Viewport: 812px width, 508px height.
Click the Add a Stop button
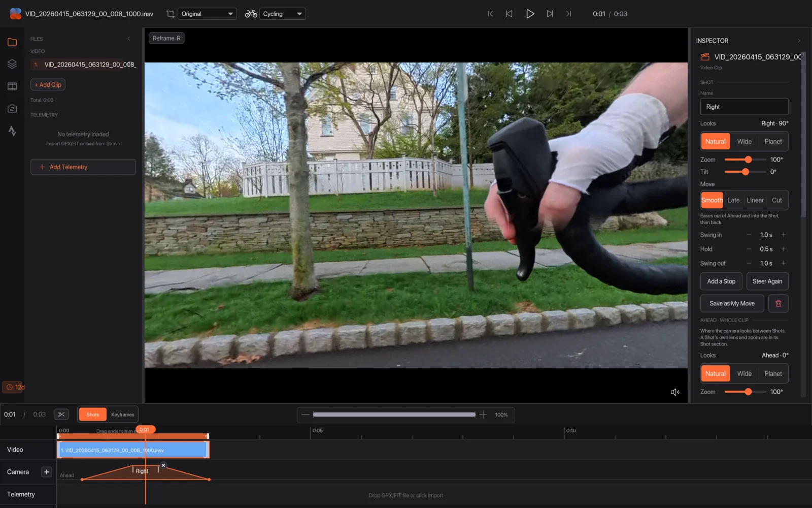[721, 281]
